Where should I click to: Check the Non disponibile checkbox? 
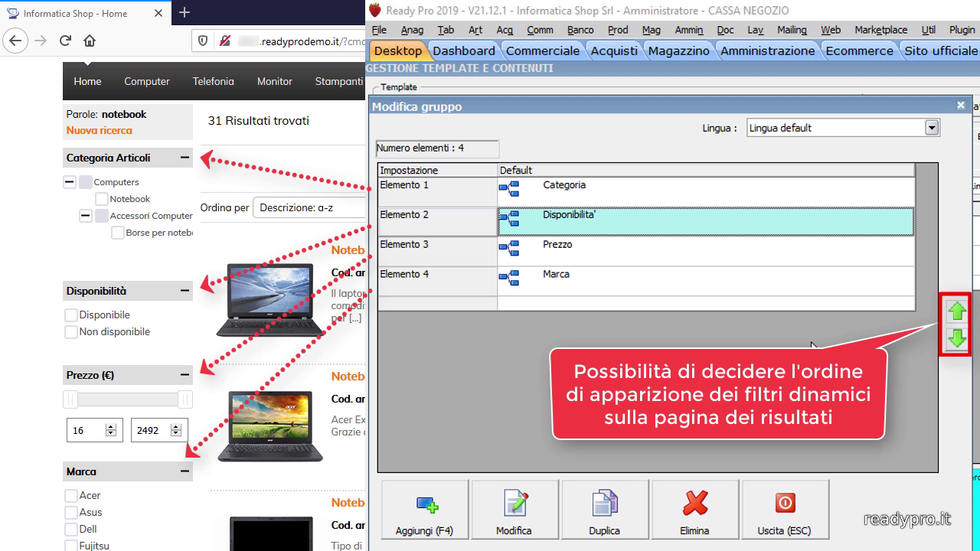(71, 332)
